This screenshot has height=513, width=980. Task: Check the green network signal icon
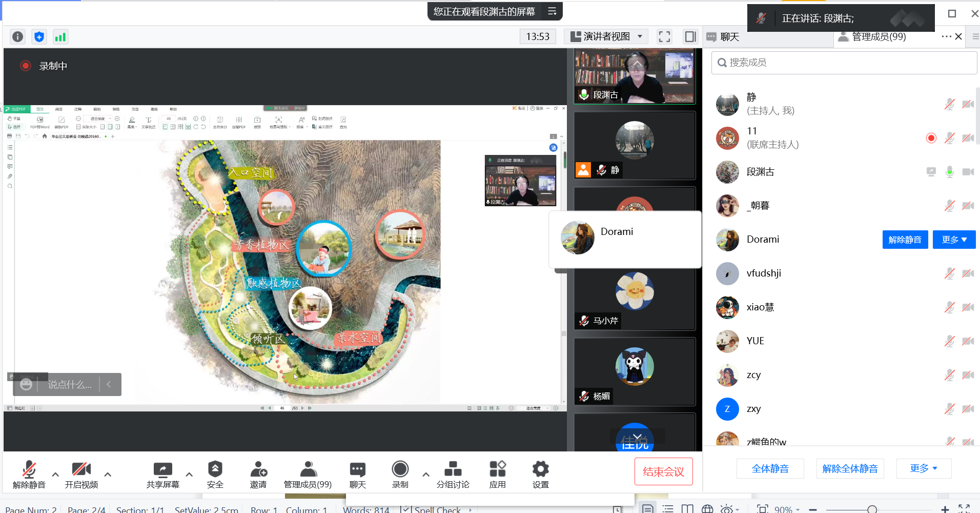coord(60,37)
